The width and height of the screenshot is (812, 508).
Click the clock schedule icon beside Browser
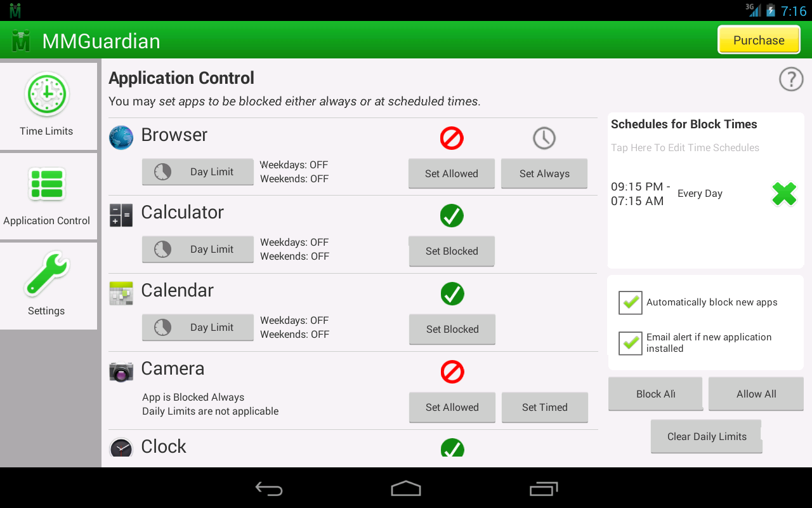[544, 138]
